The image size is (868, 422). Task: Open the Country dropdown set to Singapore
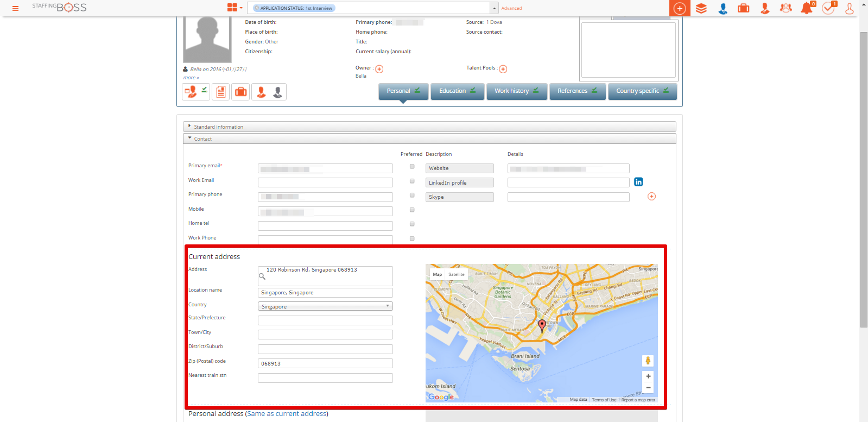click(x=325, y=306)
